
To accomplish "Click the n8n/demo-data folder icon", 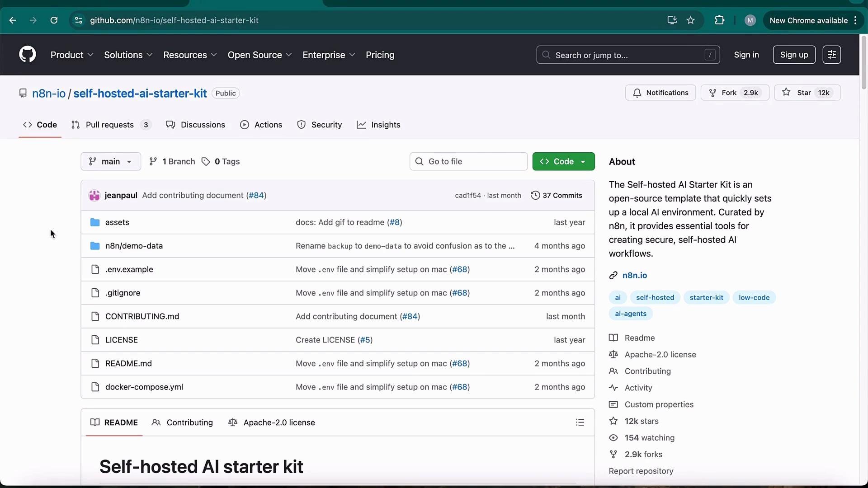I will coord(95,246).
